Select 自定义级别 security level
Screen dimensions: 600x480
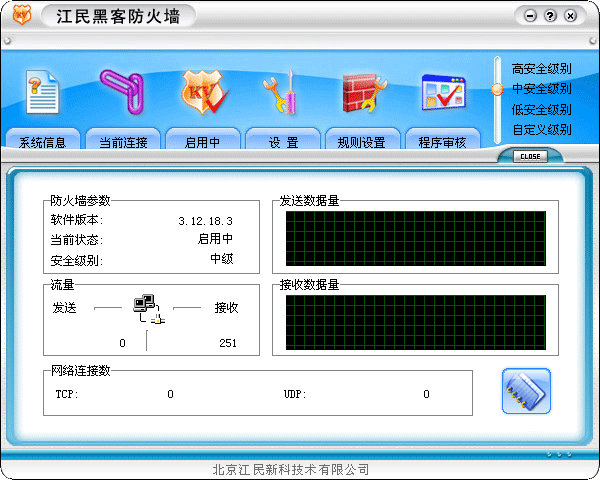click(541, 129)
